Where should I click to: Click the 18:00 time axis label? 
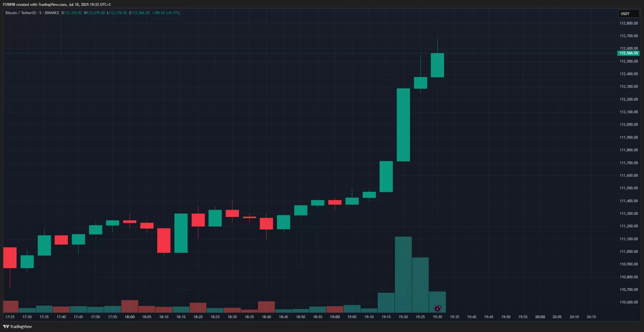pyautogui.click(x=130, y=317)
